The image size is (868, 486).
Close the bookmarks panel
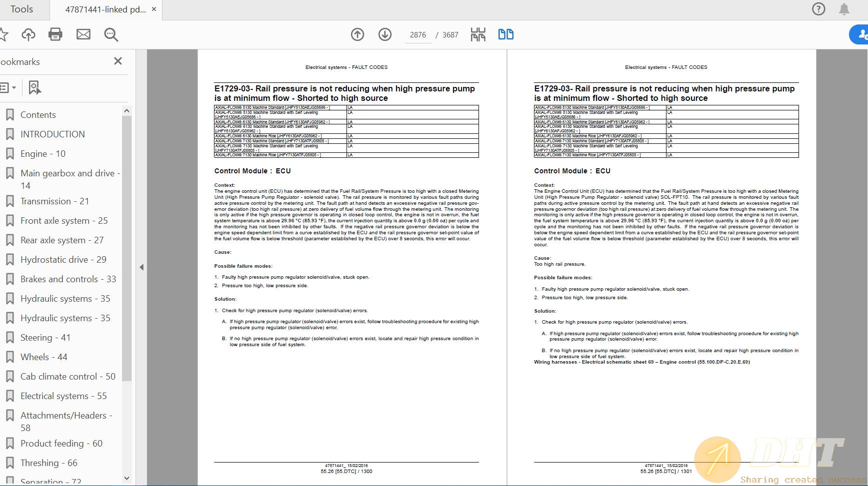pyautogui.click(x=118, y=61)
